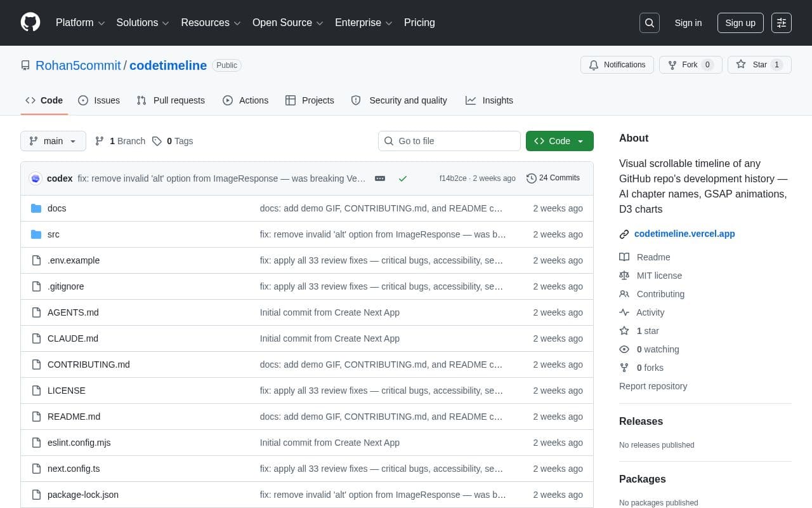Open the CONTRIBUTING.md file
This screenshot has height=508, width=812.
point(89,364)
